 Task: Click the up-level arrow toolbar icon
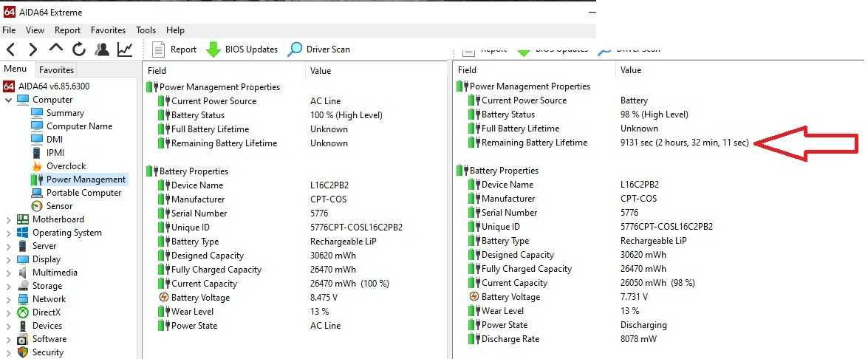(56, 48)
